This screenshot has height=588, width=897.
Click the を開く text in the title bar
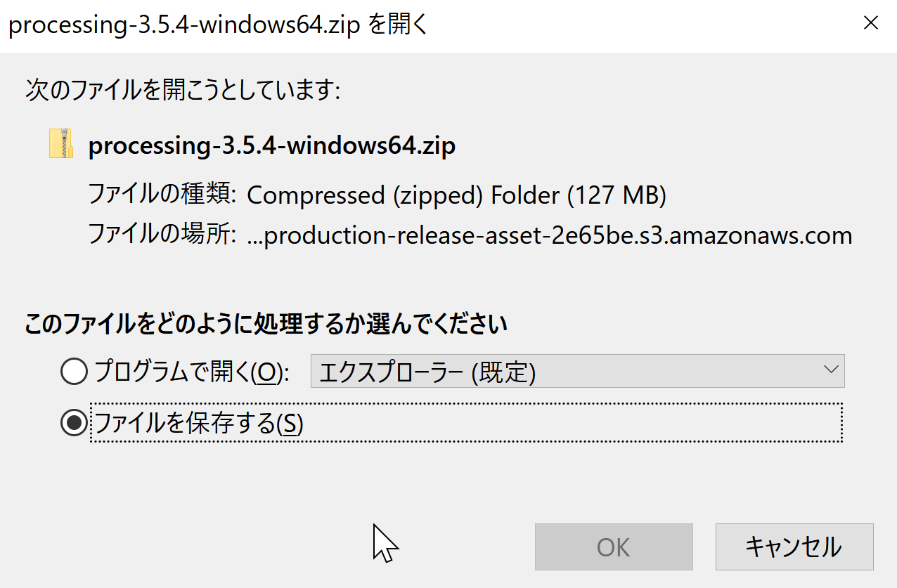(398, 25)
